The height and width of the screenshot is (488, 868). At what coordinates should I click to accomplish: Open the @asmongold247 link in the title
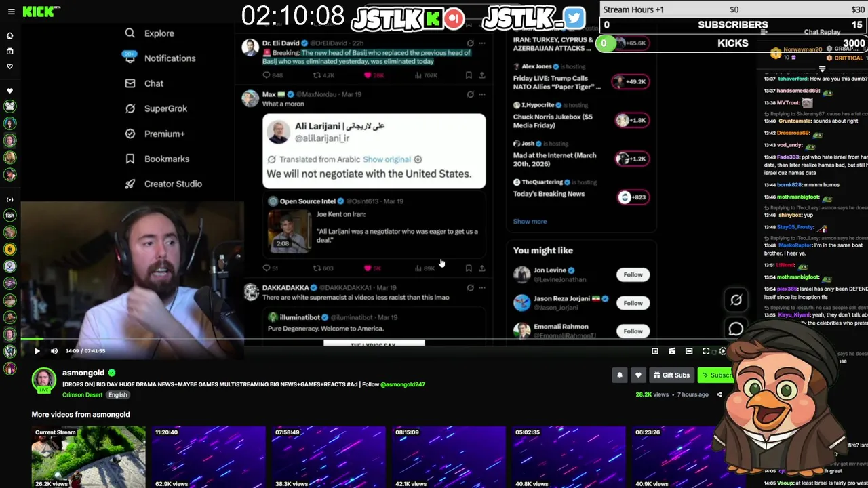click(x=403, y=384)
